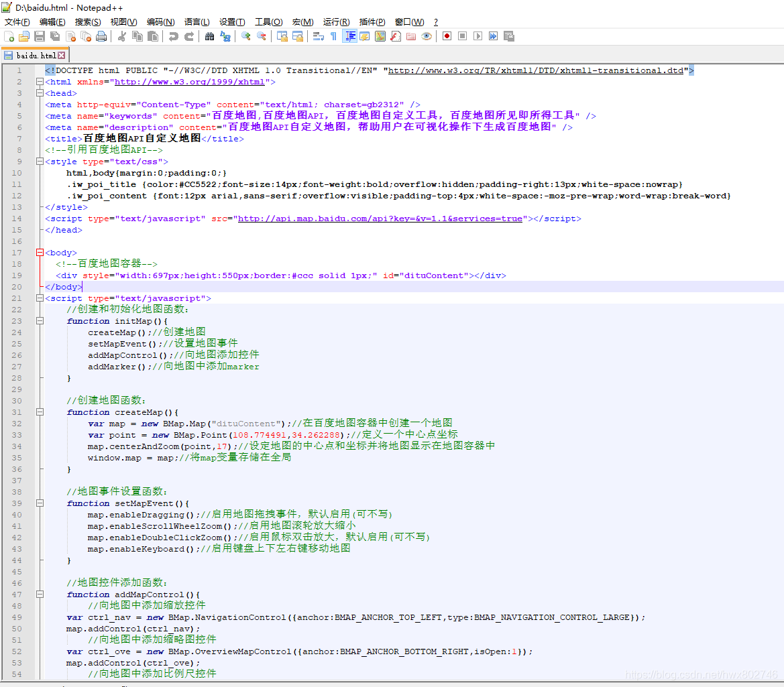Open the 编码(N) menu
784x687 pixels.
tap(160, 22)
